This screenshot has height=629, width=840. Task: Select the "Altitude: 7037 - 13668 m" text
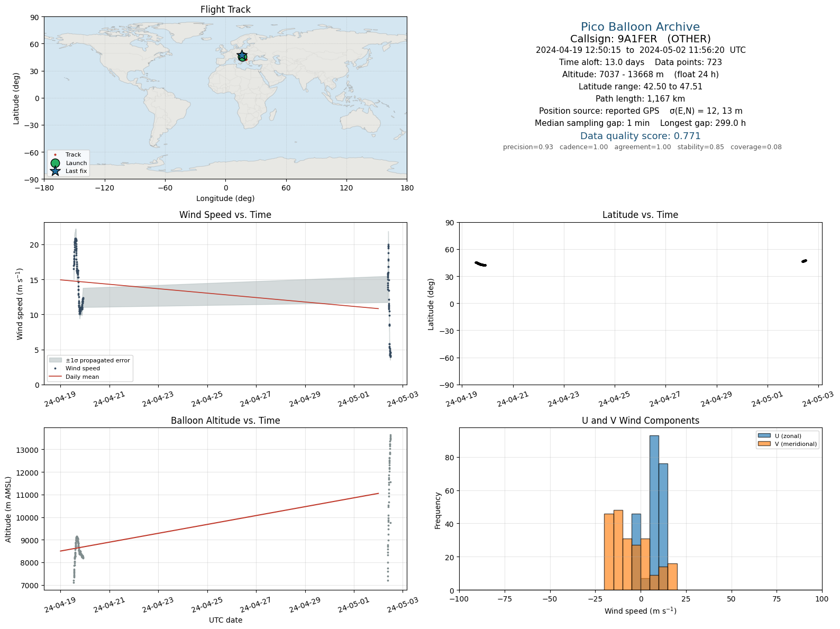point(613,75)
